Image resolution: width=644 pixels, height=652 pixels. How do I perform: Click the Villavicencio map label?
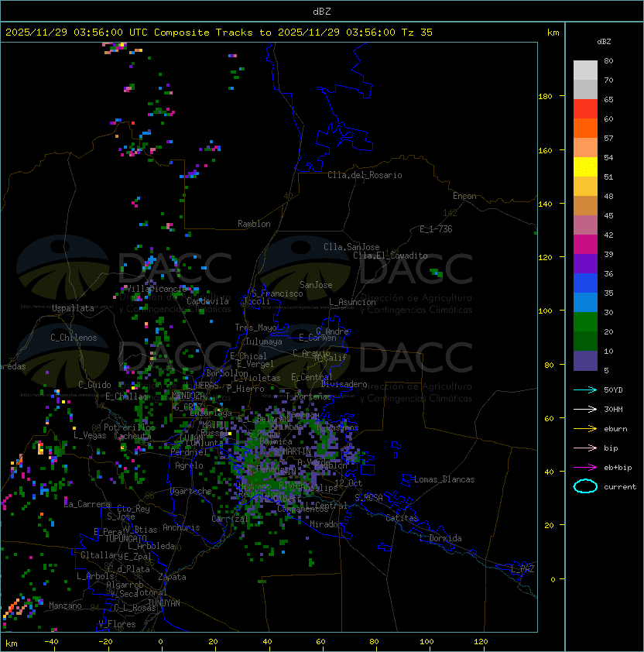pyautogui.click(x=156, y=289)
